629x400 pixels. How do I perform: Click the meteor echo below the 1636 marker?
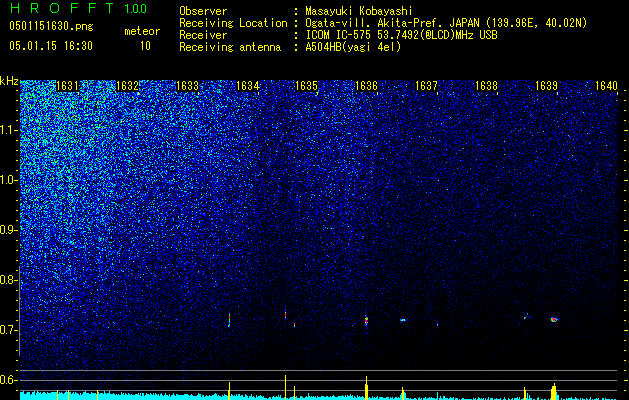tap(366, 321)
